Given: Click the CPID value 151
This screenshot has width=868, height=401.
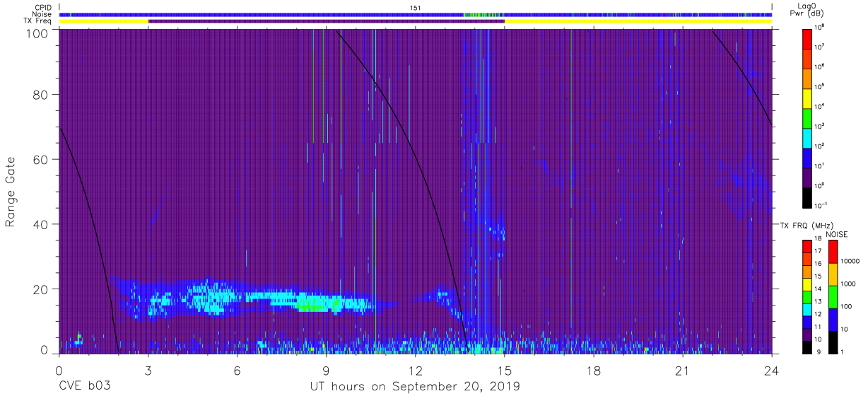Looking at the screenshot, I should 416,7.
